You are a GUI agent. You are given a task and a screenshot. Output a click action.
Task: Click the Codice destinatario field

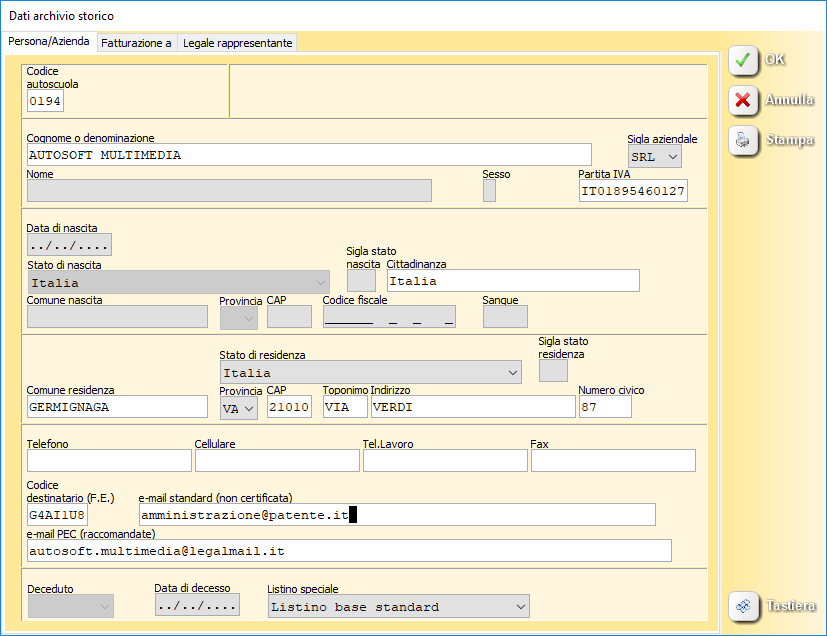tap(57, 514)
